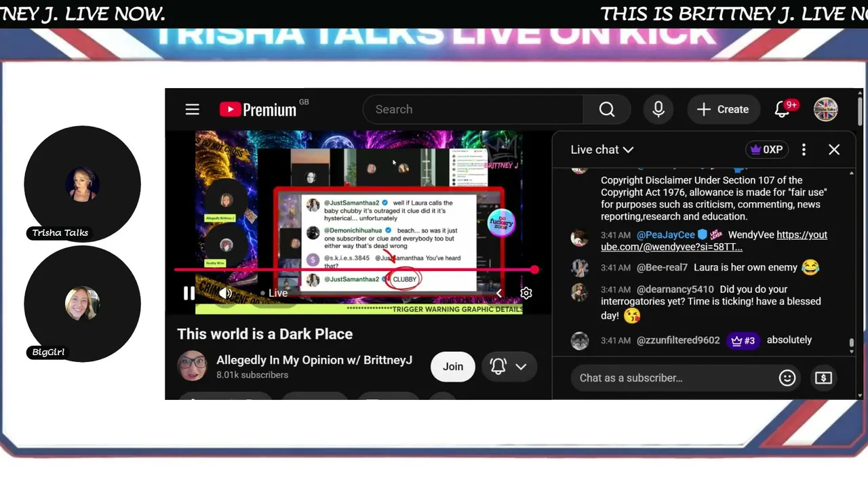Click the @zzunfiltered9602 username in chat

[678, 340]
